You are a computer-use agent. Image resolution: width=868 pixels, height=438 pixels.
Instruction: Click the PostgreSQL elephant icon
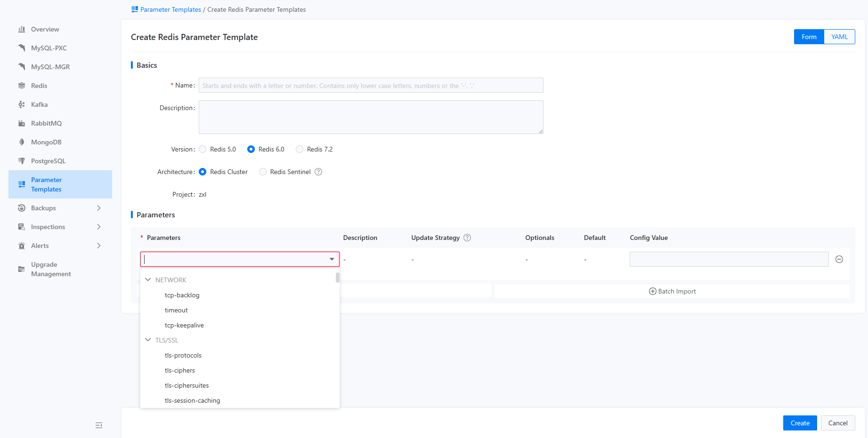[22, 161]
